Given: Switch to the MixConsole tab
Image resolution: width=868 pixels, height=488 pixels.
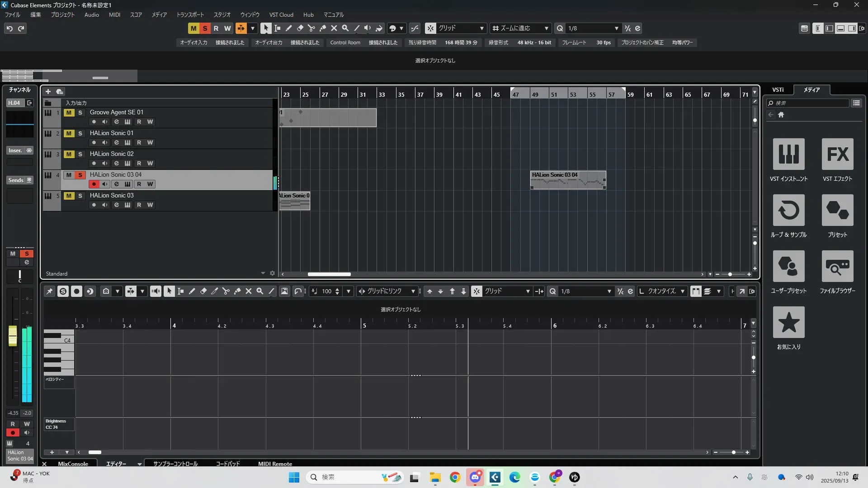Looking at the screenshot, I should coord(73,464).
